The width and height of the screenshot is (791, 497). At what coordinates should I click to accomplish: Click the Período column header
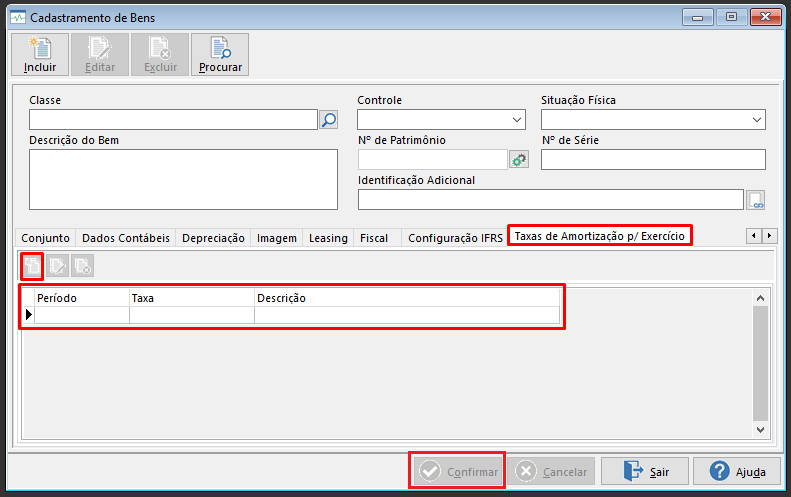point(82,298)
